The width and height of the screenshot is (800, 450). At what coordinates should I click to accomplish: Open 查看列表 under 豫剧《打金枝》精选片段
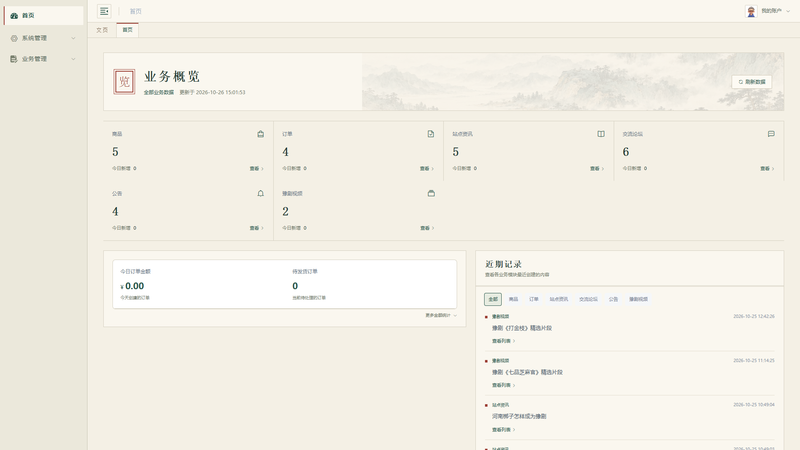coord(504,341)
